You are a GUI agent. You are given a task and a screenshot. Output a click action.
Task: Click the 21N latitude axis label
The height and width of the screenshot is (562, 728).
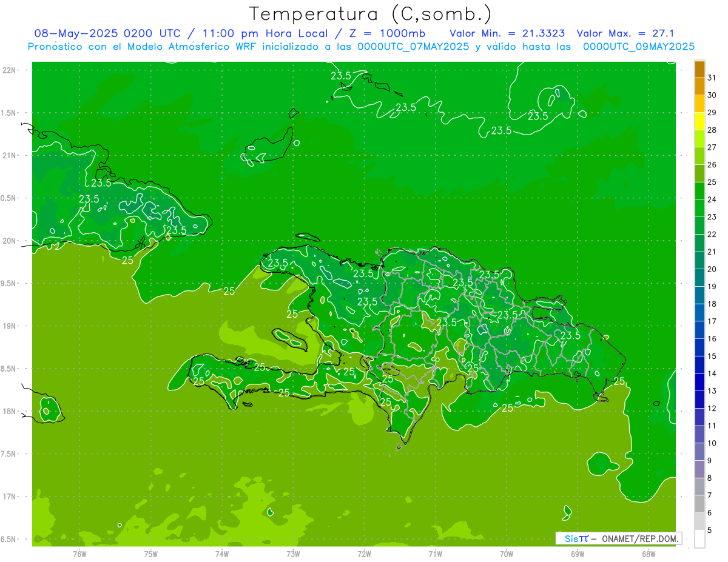pos(10,155)
